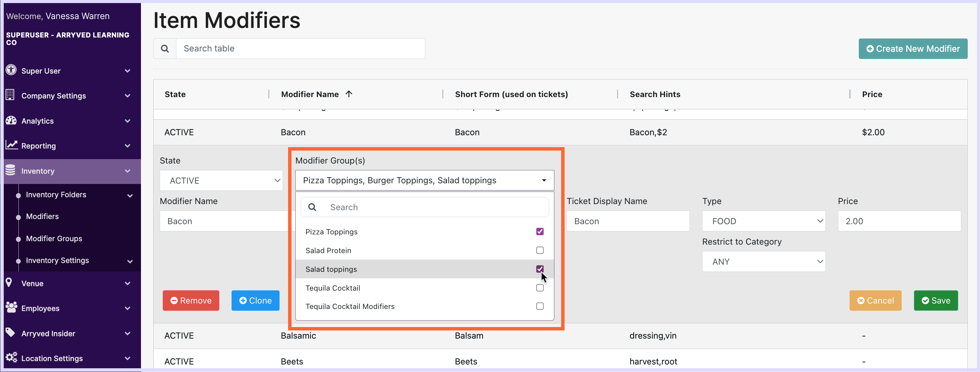This screenshot has height=372, width=980.
Task: Click the Employees group icon
Action: tap(12, 308)
